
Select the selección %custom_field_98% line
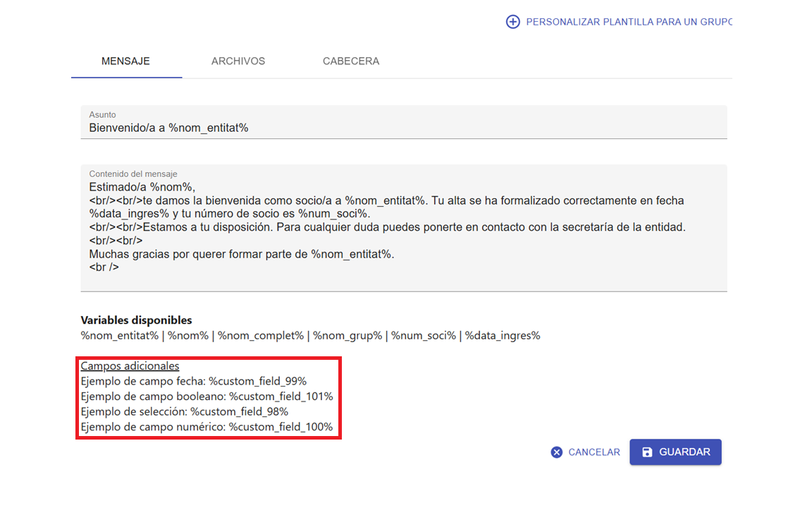pyautogui.click(x=185, y=411)
